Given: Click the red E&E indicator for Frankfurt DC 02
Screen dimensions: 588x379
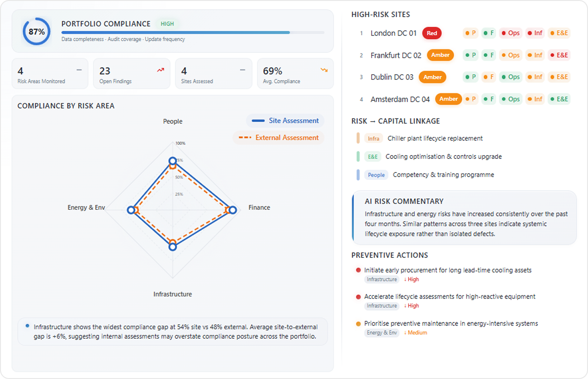Looking at the screenshot, I should pyautogui.click(x=559, y=55).
